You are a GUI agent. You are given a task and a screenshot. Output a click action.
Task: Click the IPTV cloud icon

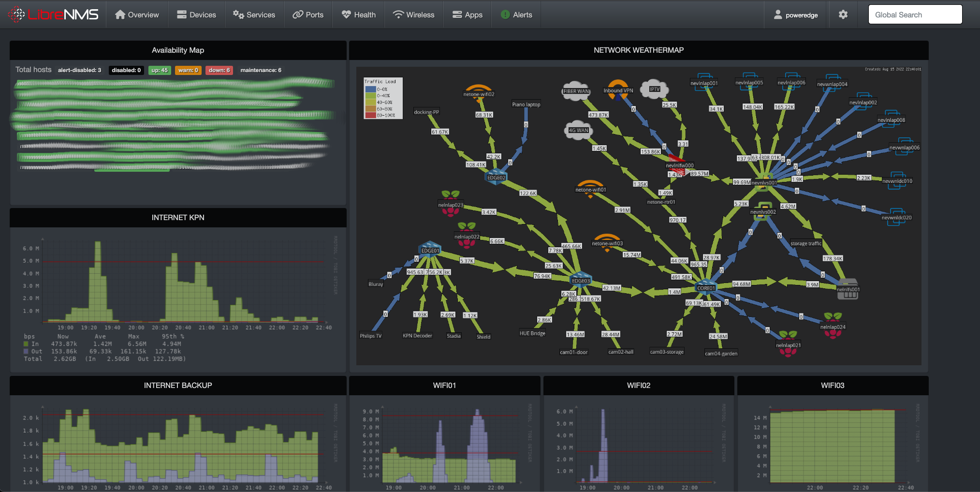click(654, 89)
